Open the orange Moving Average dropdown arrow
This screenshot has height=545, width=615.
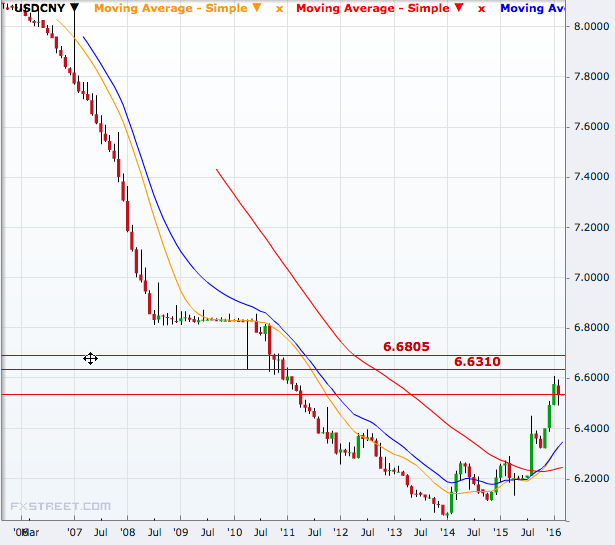click(x=257, y=7)
